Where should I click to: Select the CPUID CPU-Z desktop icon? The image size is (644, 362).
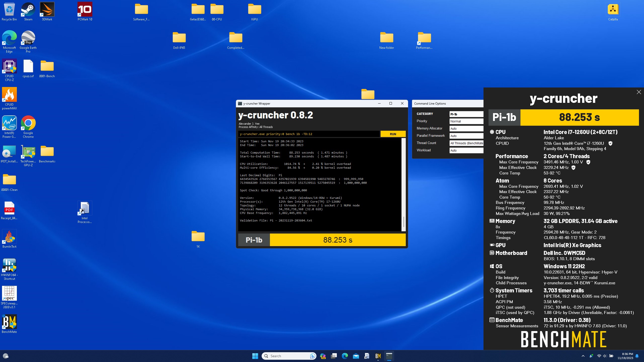pos(9,70)
